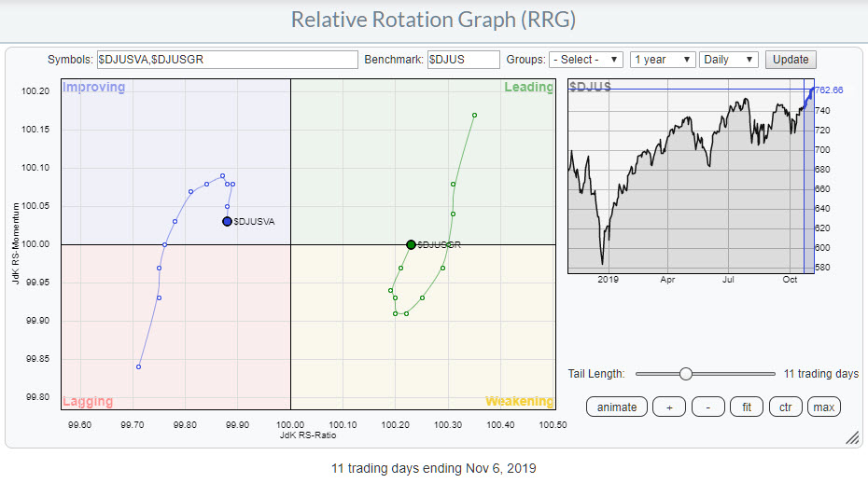
Task: Select the blue $DJUSVA data point
Action: 227,221
